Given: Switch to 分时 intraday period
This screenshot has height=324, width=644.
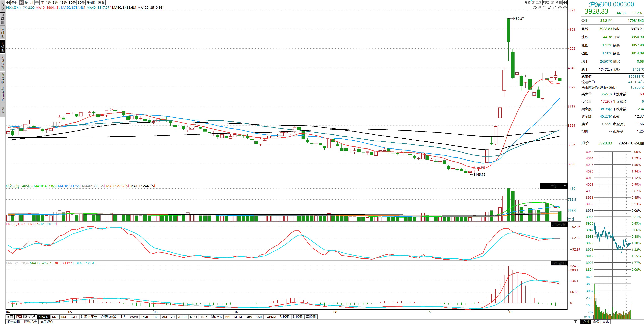Looking at the screenshot, I should [x=14, y=2].
